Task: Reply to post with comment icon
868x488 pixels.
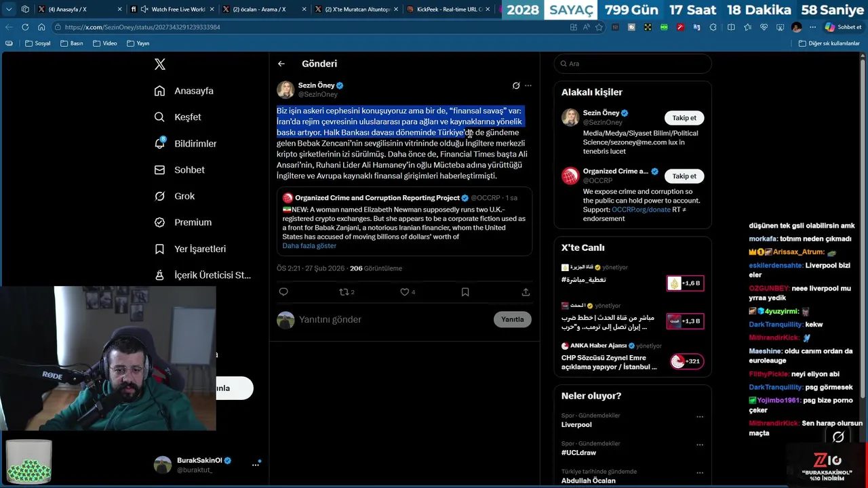Action: (283, 292)
